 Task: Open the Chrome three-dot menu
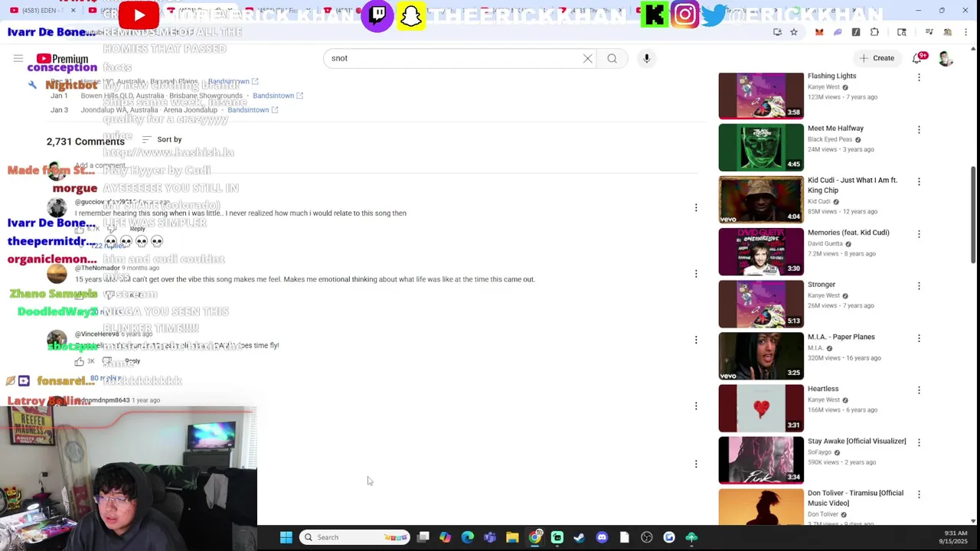click(965, 32)
